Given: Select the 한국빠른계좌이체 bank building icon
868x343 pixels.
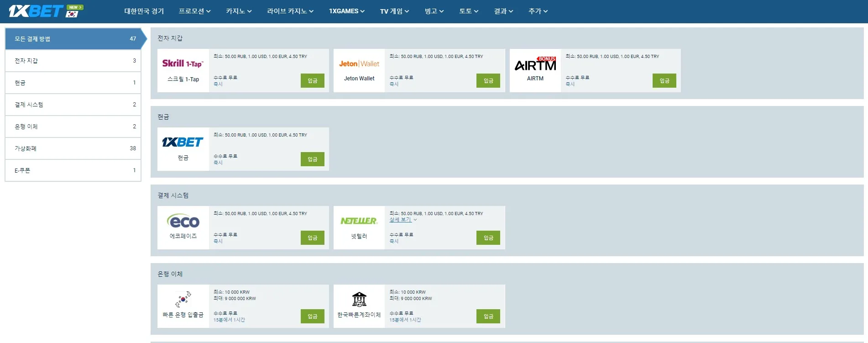Looking at the screenshot, I should pyautogui.click(x=359, y=299).
